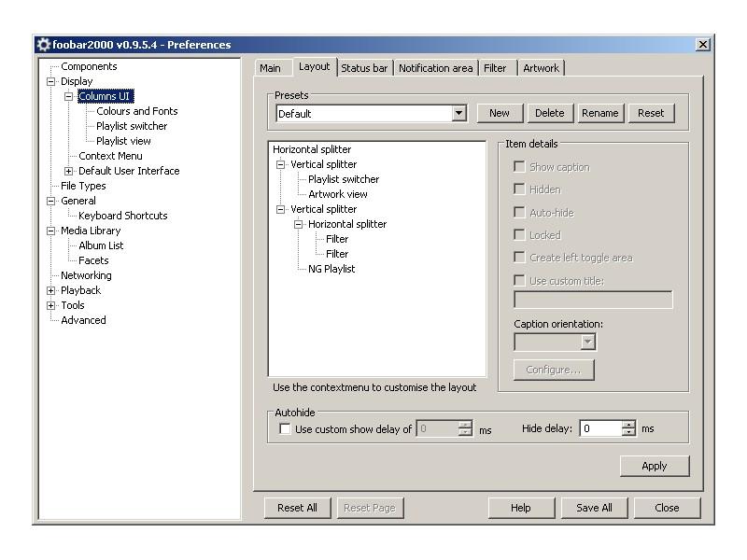Click the Reset All button

click(297, 508)
